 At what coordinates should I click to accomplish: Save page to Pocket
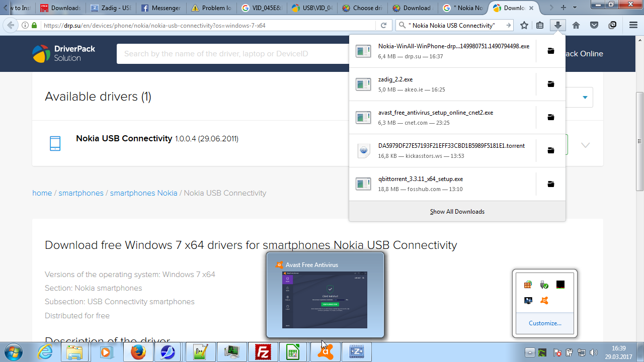(x=594, y=25)
